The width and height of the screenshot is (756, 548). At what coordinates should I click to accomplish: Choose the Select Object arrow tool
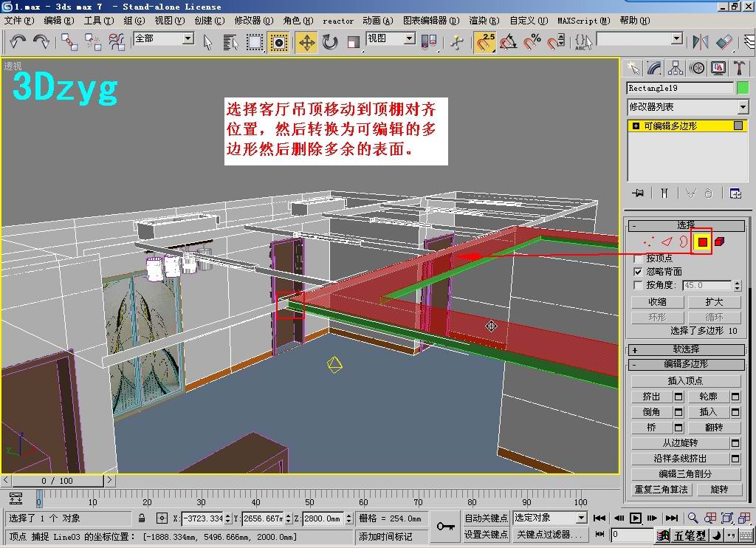tap(207, 42)
